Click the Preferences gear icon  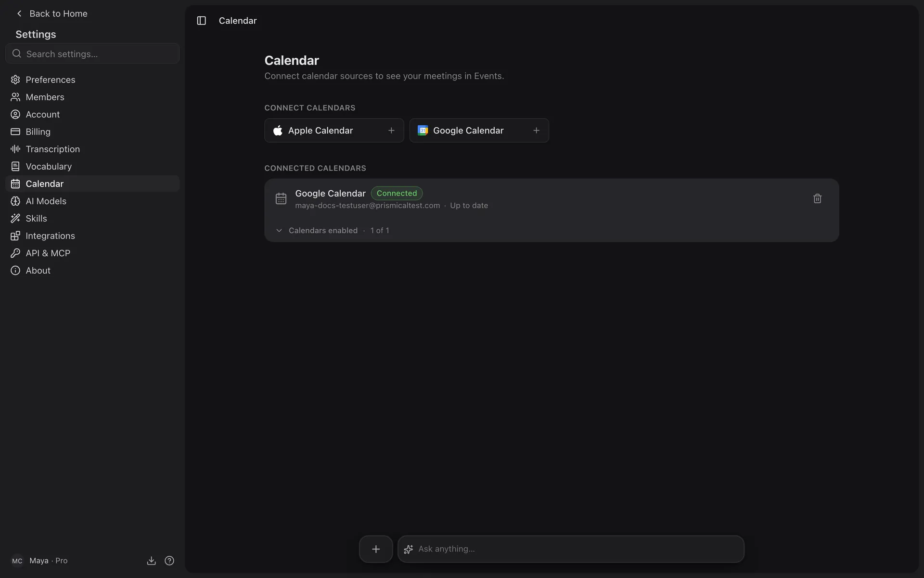(15, 79)
